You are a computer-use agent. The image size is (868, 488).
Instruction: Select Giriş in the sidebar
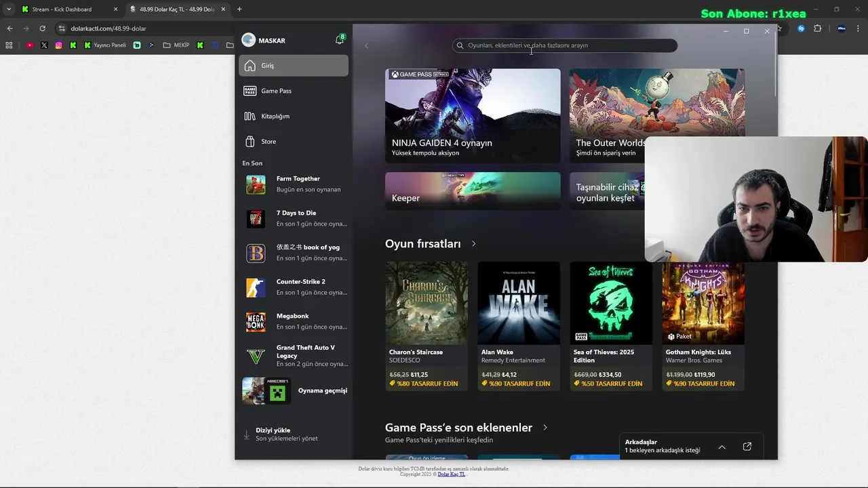tap(294, 66)
